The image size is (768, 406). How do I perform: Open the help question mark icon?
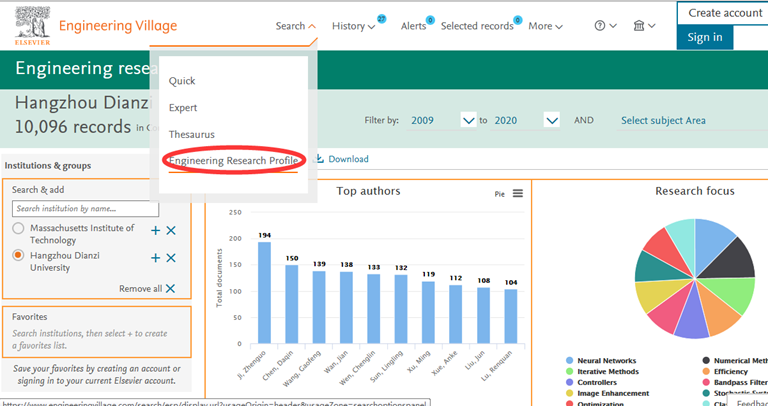[600, 26]
